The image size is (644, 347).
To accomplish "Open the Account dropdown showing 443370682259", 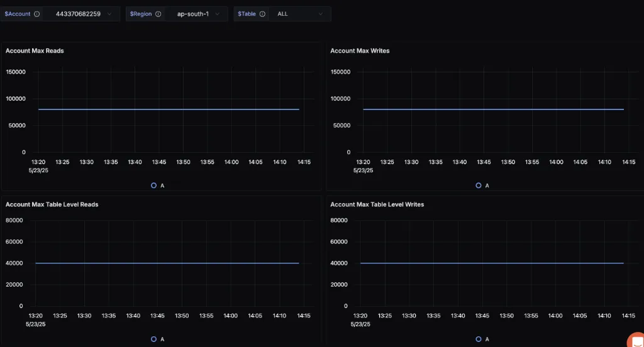I will pos(82,14).
